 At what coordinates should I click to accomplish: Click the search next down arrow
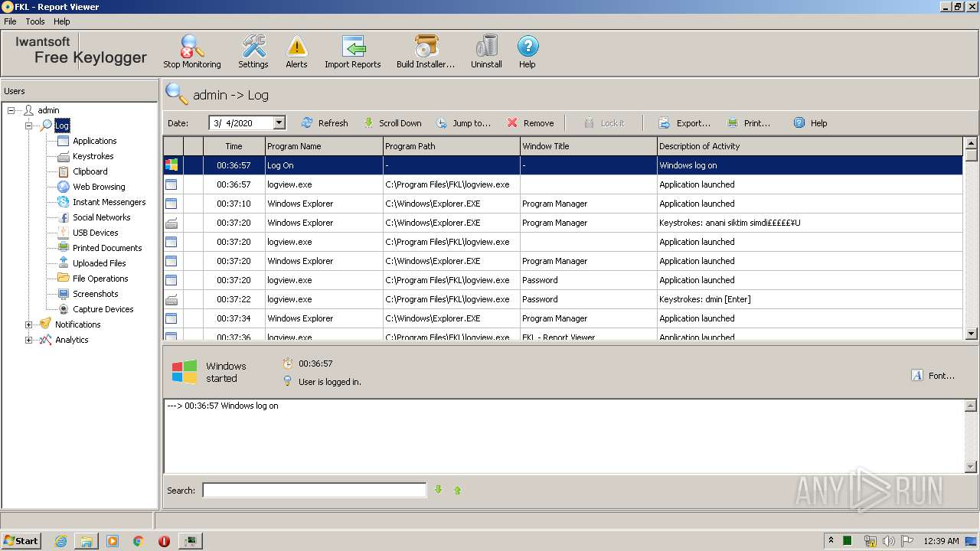point(439,490)
